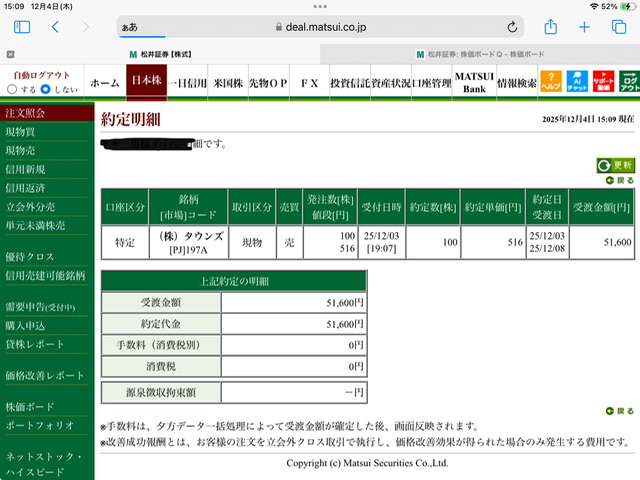The width and height of the screenshot is (640, 480).
Task: Click the Wi-Fi icon in status bar
Action: [x=594, y=7]
